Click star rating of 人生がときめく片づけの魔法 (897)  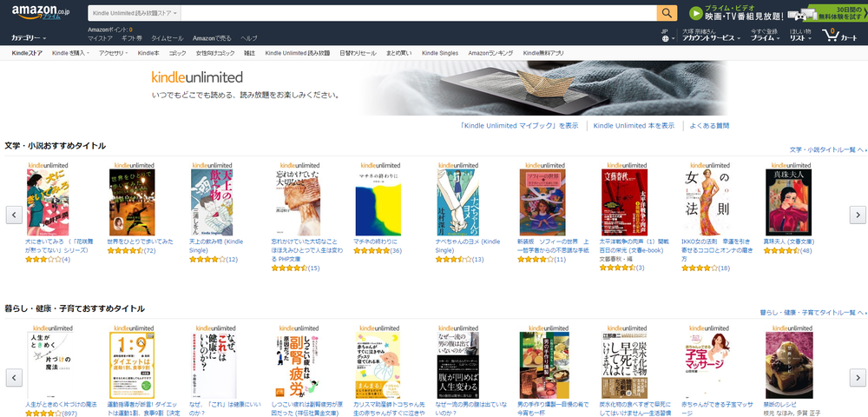point(51,414)
